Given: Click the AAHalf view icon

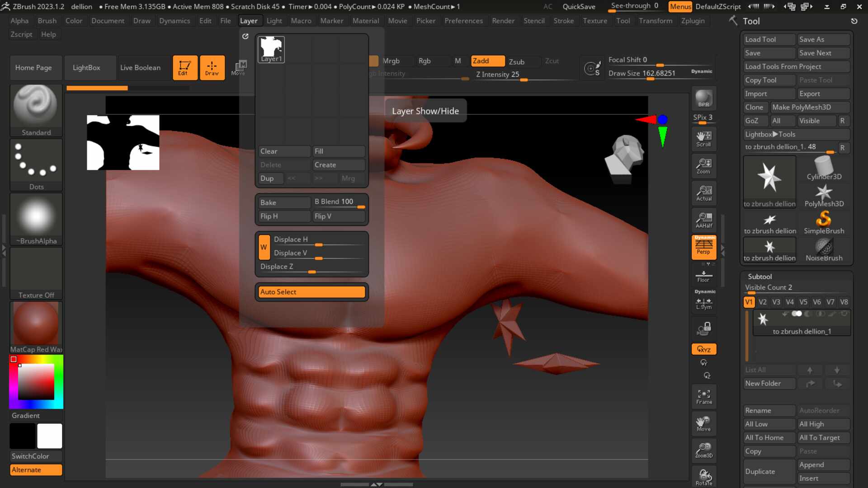Looking at the screenshot, I should (x=703, y=220).
